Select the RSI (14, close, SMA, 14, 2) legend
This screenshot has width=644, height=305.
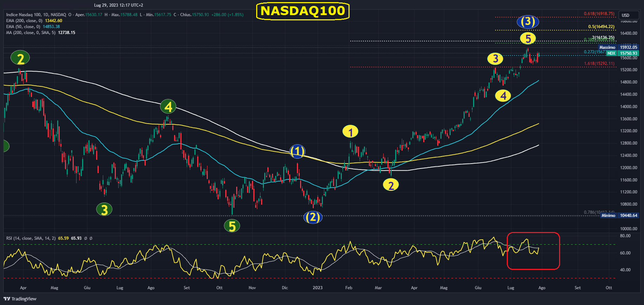click(31, 238)
